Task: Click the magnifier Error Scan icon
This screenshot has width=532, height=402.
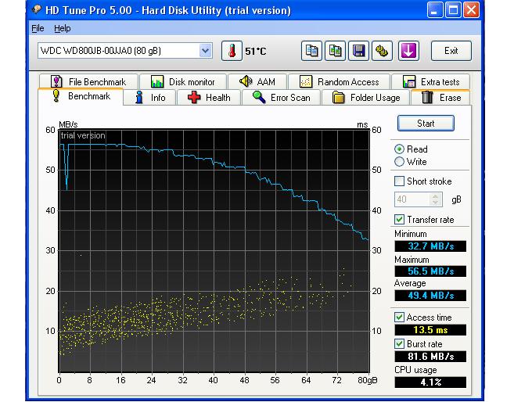Action: tap(259, 97)
